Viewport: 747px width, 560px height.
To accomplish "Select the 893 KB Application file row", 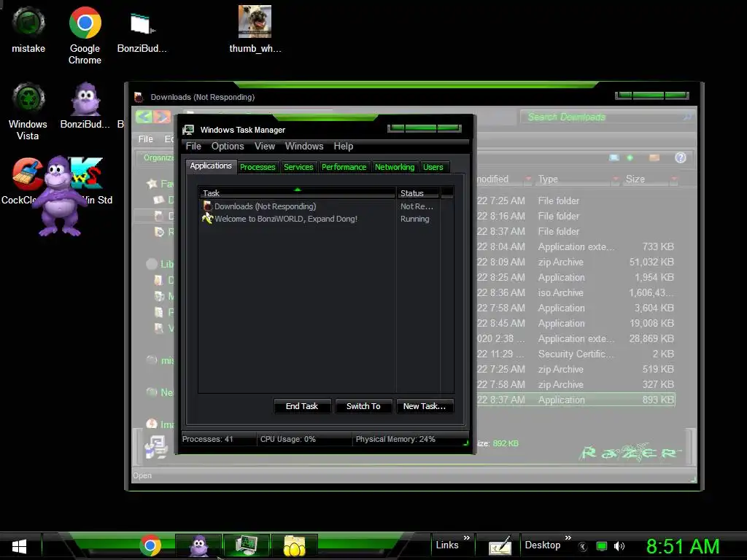I will (576, 400).
